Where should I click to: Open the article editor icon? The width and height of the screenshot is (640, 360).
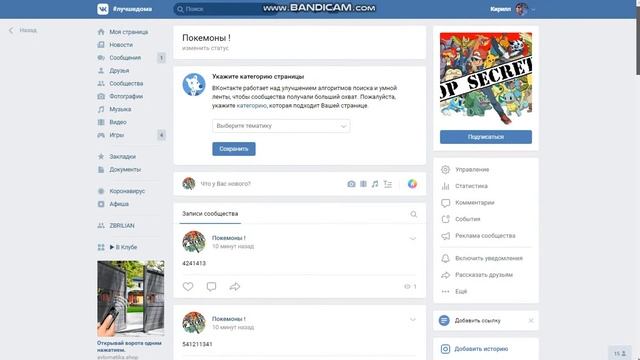coord(387,184)
